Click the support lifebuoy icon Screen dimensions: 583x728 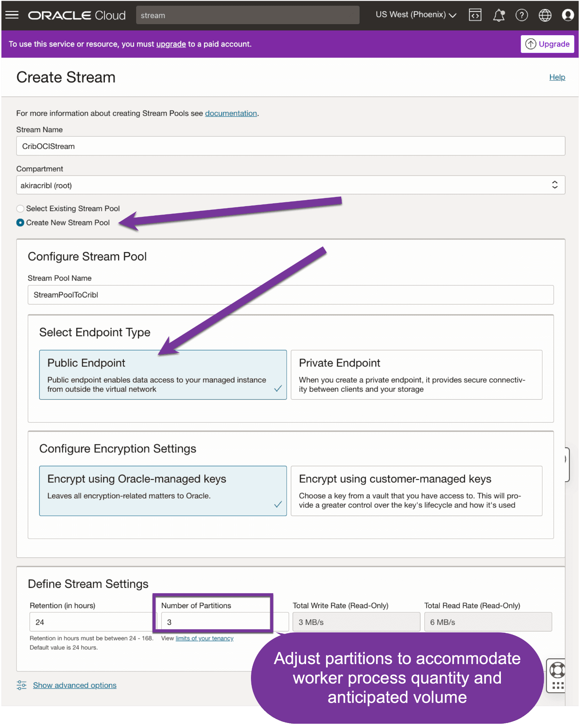[x=557, y=670]
